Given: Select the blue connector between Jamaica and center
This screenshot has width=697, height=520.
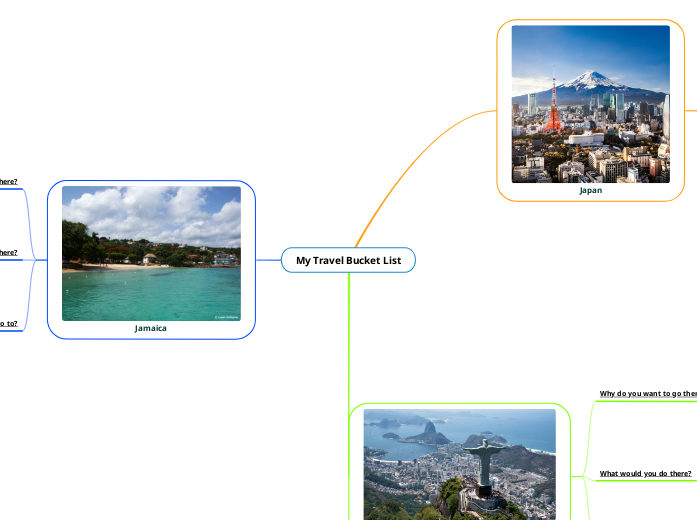Looking at the screenshot, I should point(268,260).
